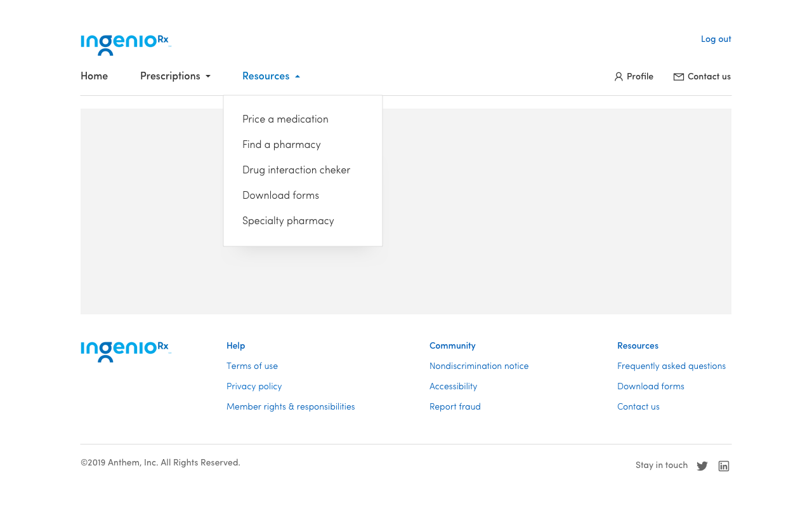Open Frequently asked questions link

[671, 366]
